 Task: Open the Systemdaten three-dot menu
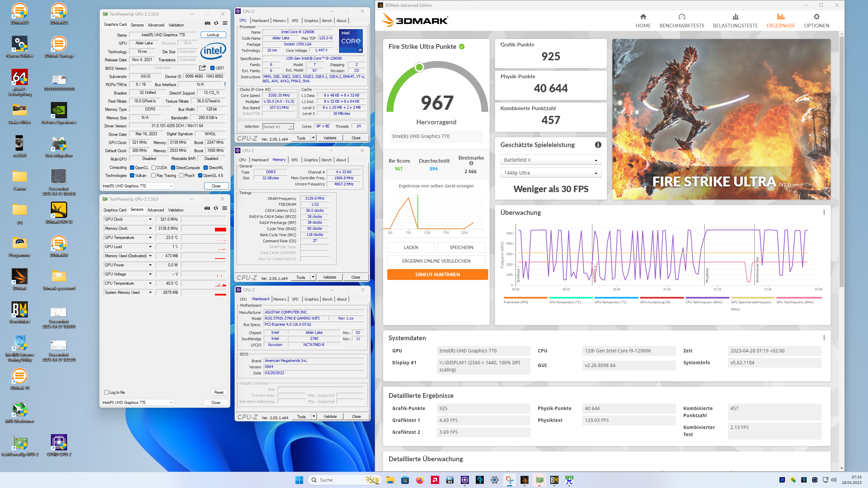tap(824, 338)
